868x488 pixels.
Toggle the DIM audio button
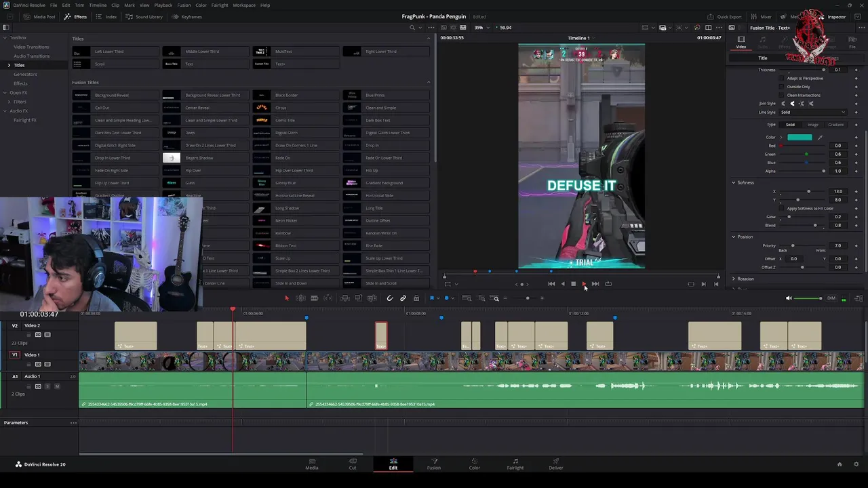831,298
